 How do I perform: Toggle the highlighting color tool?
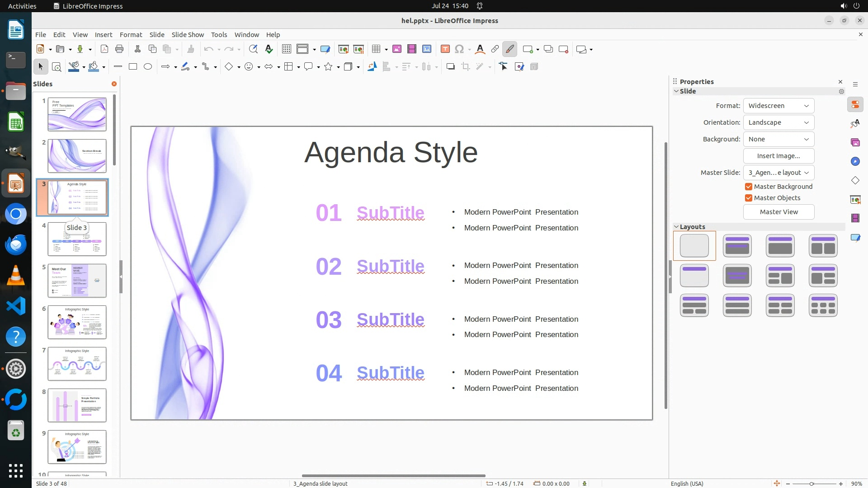[x=509, y=49]
